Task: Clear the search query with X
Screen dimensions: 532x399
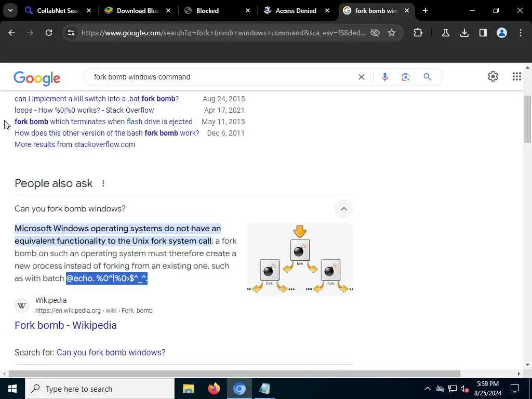Action: pos(362,77)
